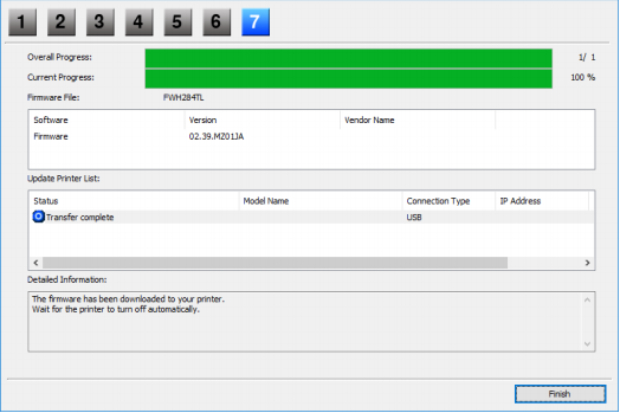Screen dimensions: 620x413
Task: Click printer list scroll left arrow
Action: click(x=36, y=263)
